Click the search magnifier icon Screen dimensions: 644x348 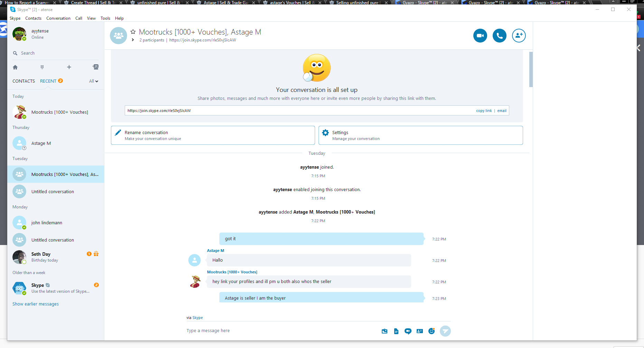(x=15, y=53)
